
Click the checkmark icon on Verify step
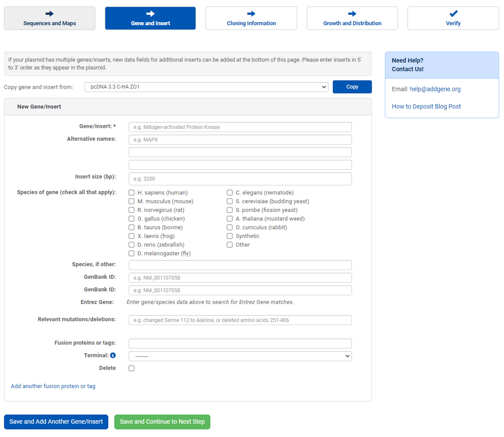click(x=453, y=13)
